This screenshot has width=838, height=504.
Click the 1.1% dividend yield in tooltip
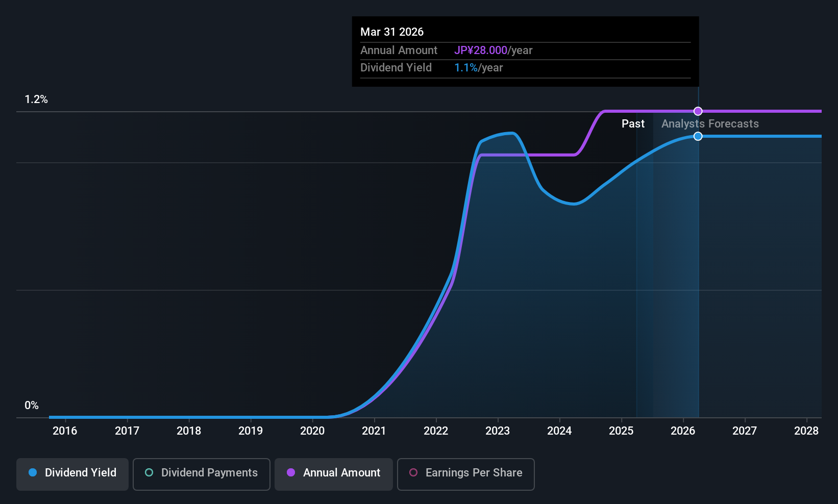(x=466, y=68)
